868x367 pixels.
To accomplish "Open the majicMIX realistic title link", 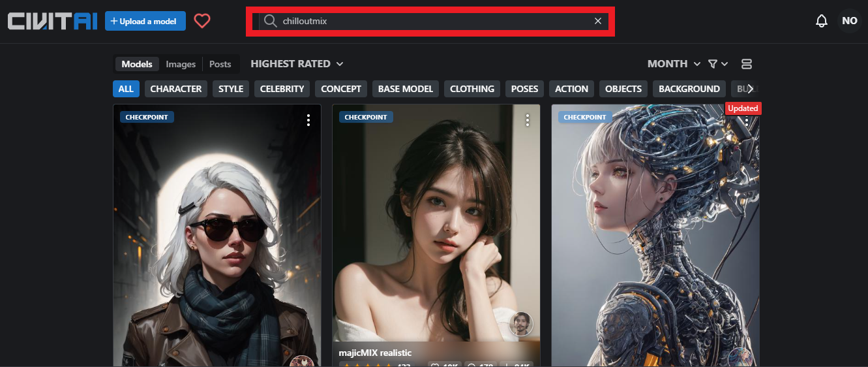I will click(375, 353).
